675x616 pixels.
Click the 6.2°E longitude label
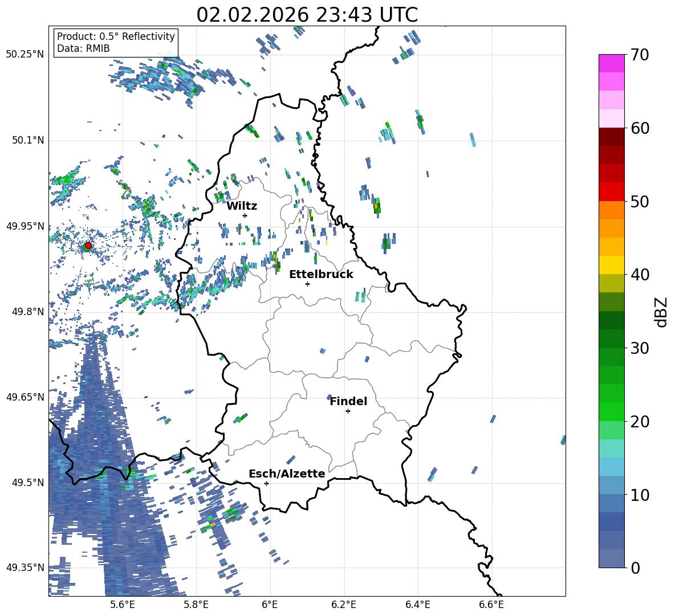click(344, 605)
